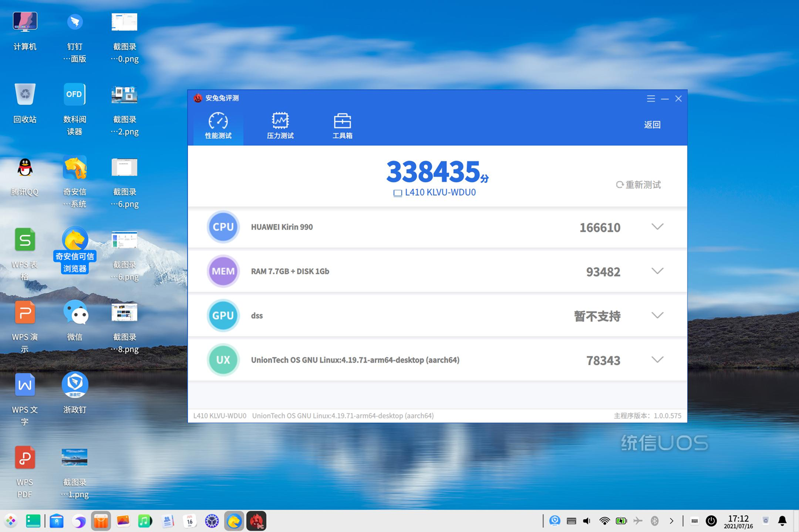This screenshot has height=532, width=799.
Task: Open the notification bell in taskbar
Action: 782,521
